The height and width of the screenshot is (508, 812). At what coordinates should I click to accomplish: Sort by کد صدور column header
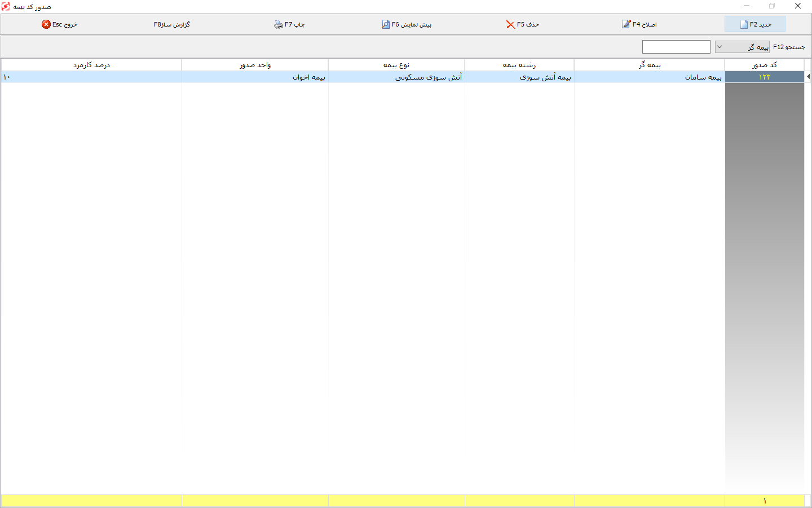(764, 65)
